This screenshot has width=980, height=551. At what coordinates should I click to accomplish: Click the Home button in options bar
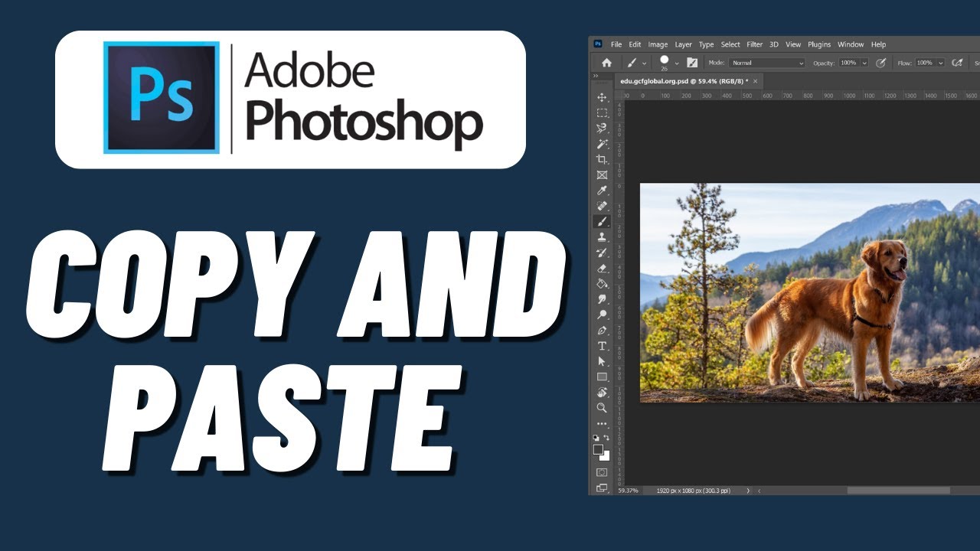606,63
